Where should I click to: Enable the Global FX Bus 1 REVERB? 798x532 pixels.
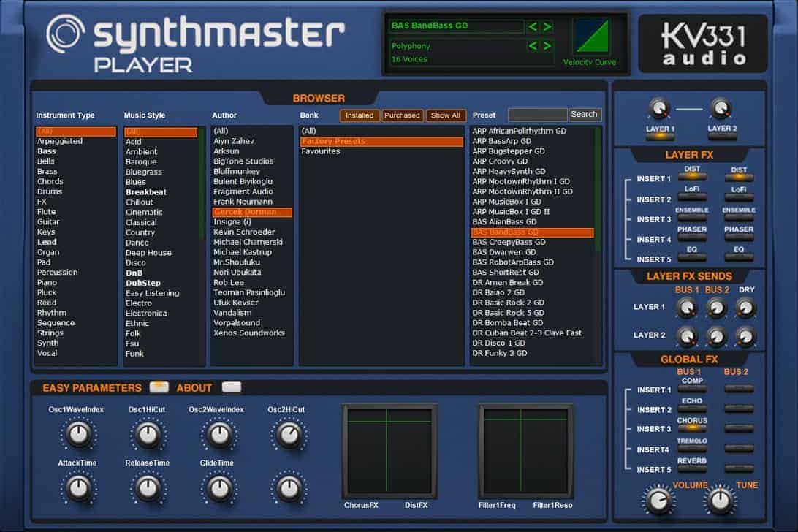[x=691, y=470]
